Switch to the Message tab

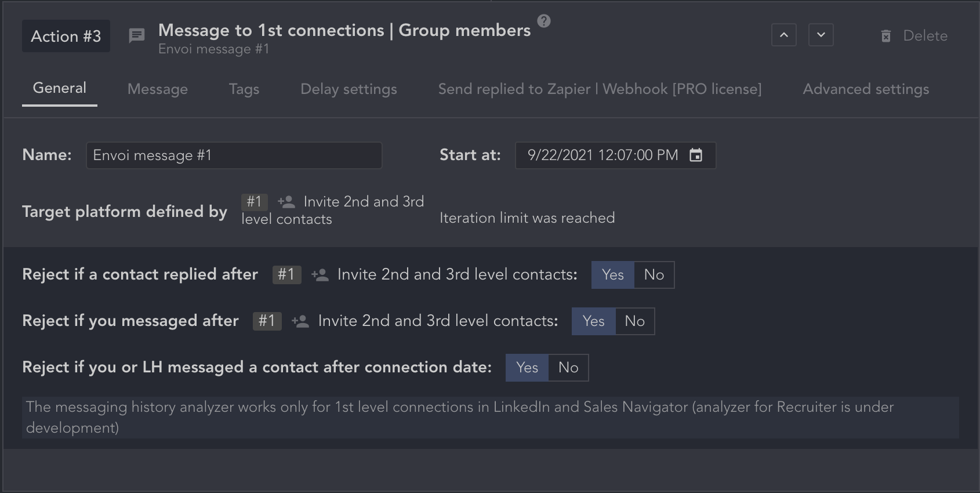(158, 89)
